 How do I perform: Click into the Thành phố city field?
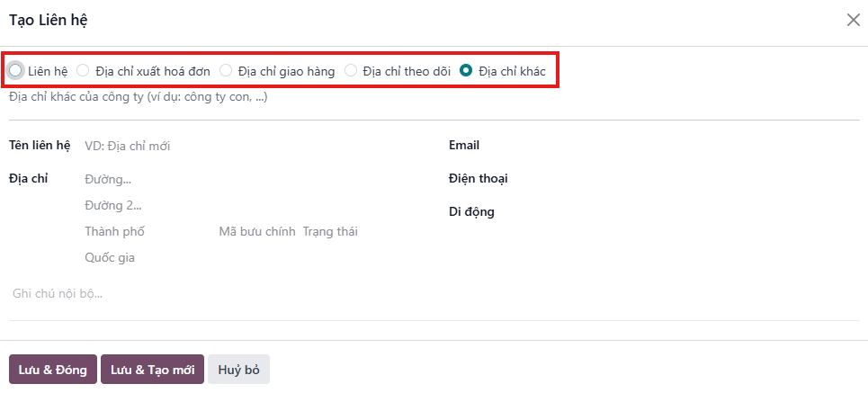[x=149, y=231]
